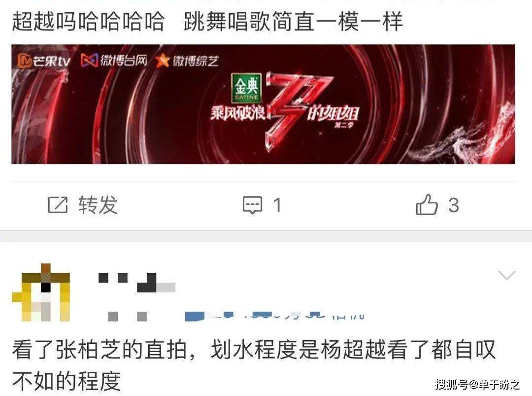Open the post text about 张柏芝的直拍
Image resolution: width=532 pixels, height=396 pixels.
coord(254,365)
